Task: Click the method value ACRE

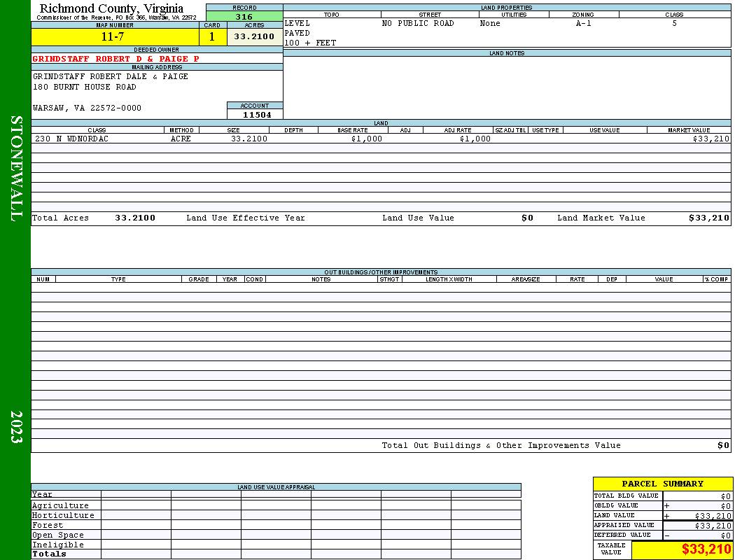Action: coord(181,139)
